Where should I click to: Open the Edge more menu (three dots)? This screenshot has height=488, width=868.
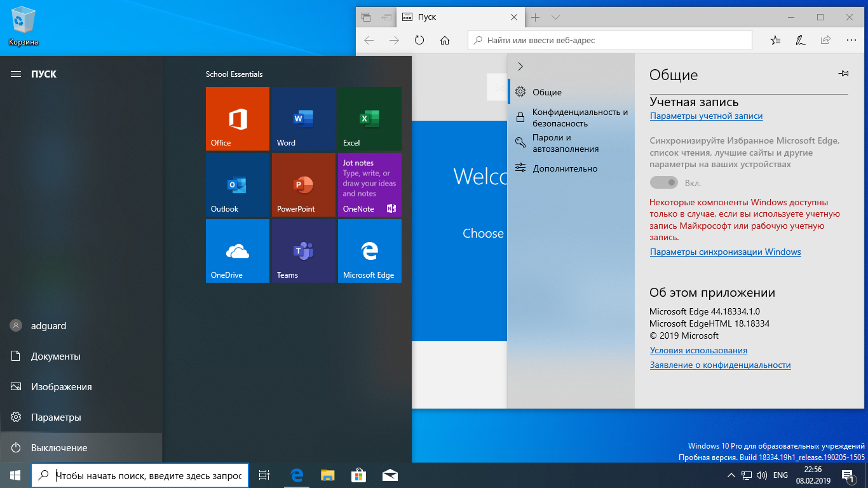tap(851, 40)
